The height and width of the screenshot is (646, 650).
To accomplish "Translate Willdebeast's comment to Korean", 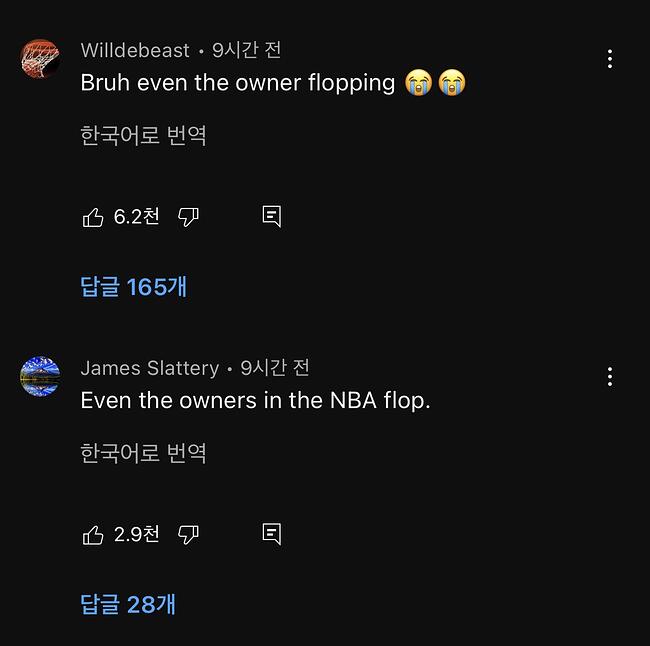I will tap(143, 135).
